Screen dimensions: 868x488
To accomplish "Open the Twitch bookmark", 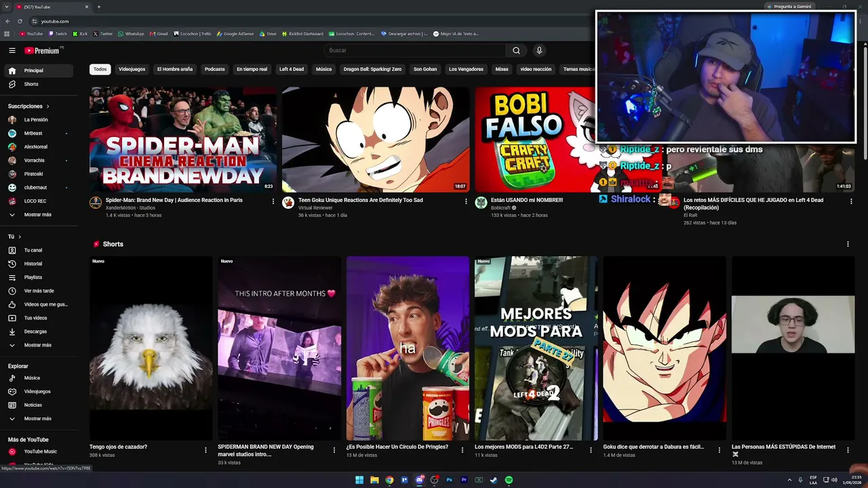I will (58, 34).
